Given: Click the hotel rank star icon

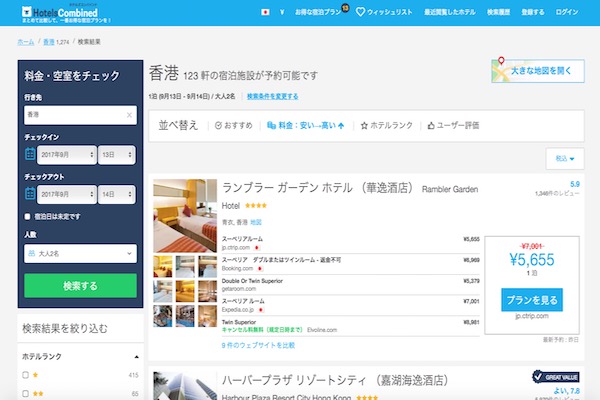Looking at the screenshot, I should 364,126.
